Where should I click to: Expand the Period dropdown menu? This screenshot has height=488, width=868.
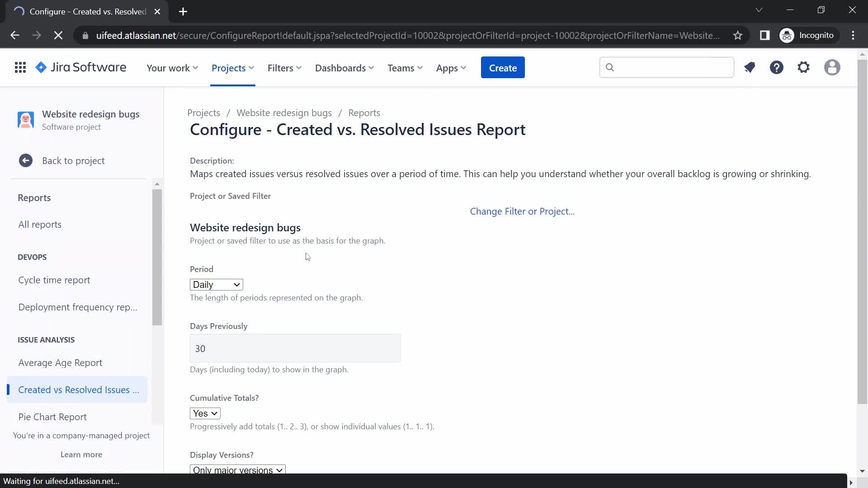[217, 284]
